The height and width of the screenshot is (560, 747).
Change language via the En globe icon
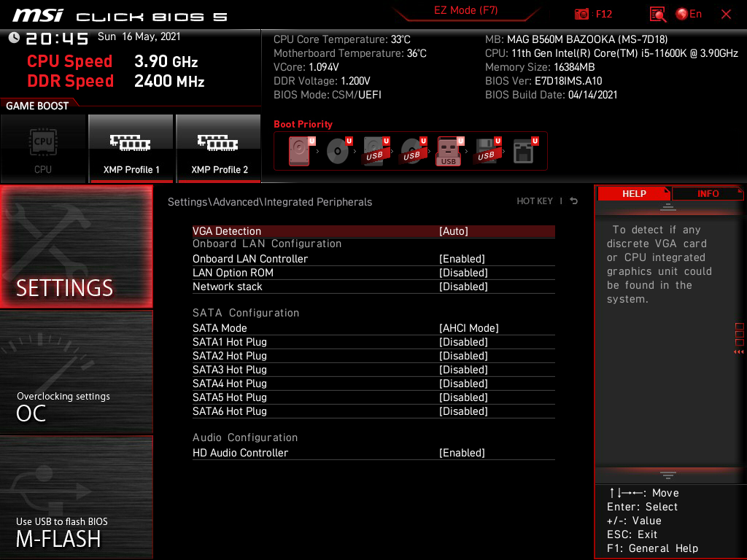point(689,15)
